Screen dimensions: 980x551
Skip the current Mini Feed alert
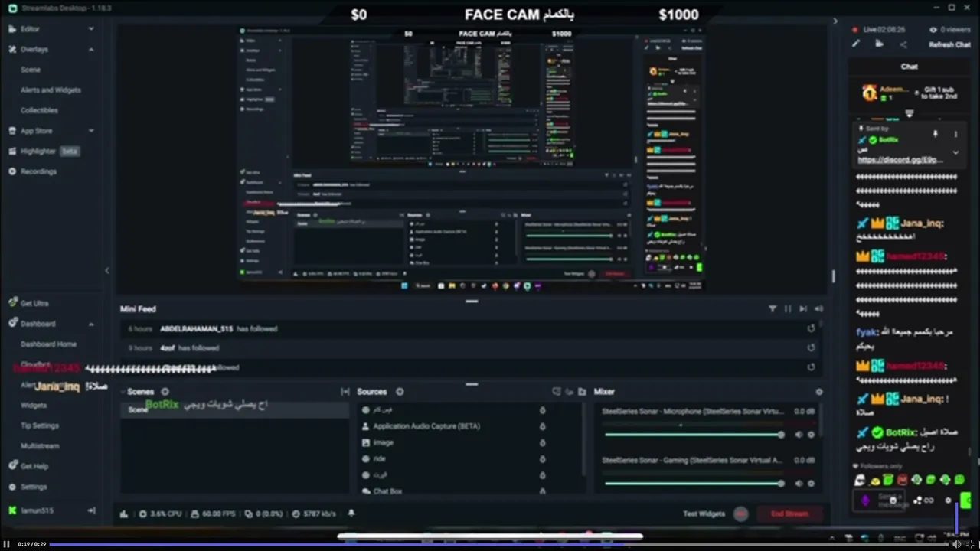click(x=802, y=309)
